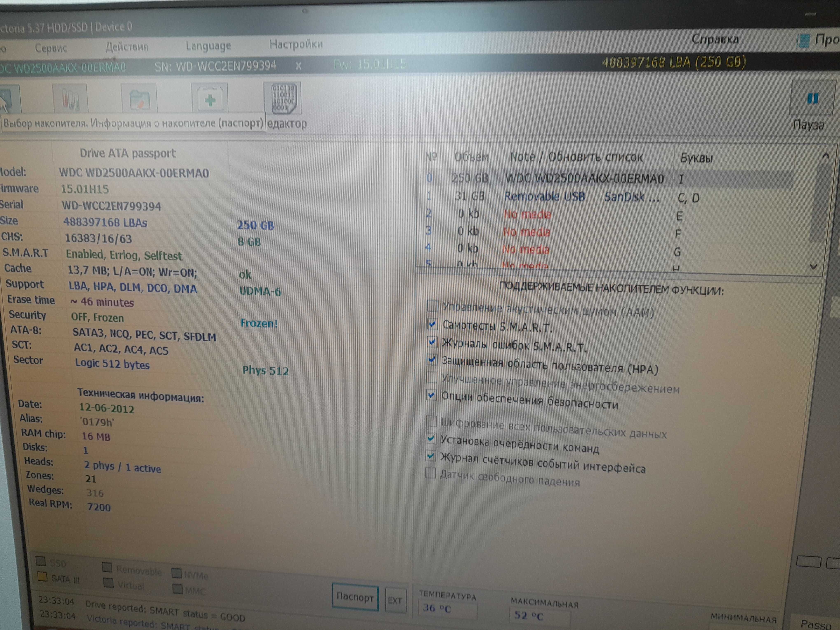
Task: Toggle the Улучшенное управление энергосбережением checkbox
Action: point(431,377)
